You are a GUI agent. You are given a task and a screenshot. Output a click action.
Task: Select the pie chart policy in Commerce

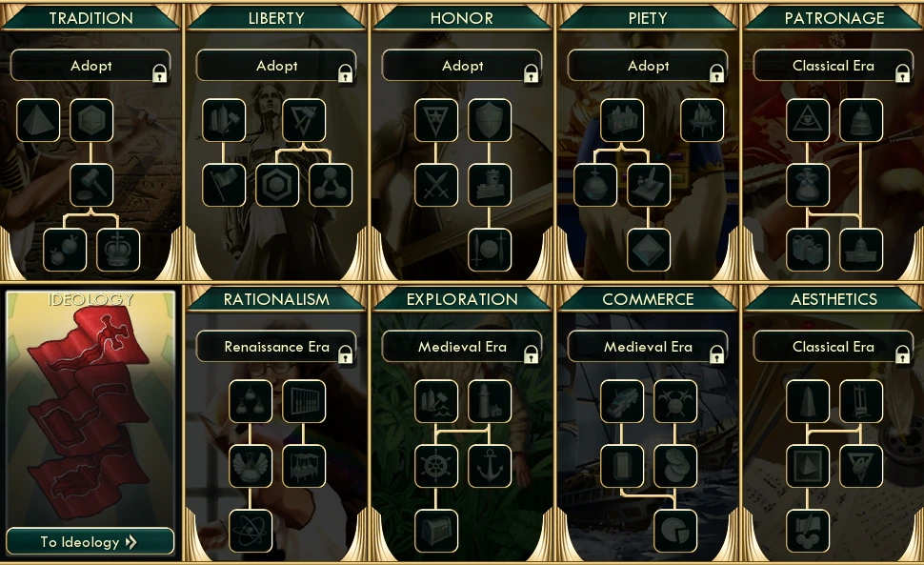675,531
